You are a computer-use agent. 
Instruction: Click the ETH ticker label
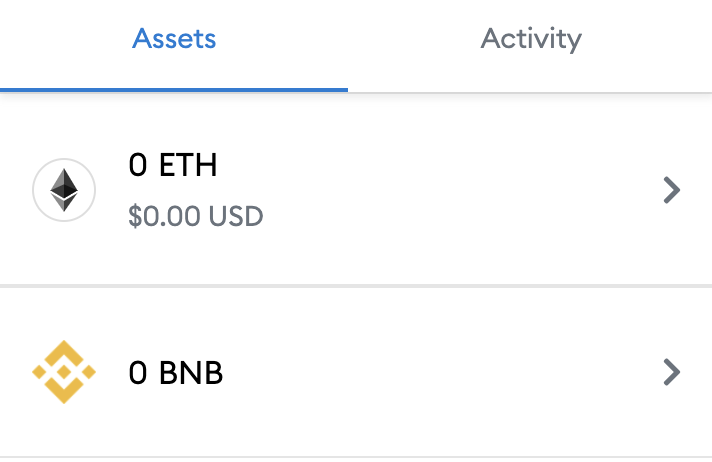(188, 165)
